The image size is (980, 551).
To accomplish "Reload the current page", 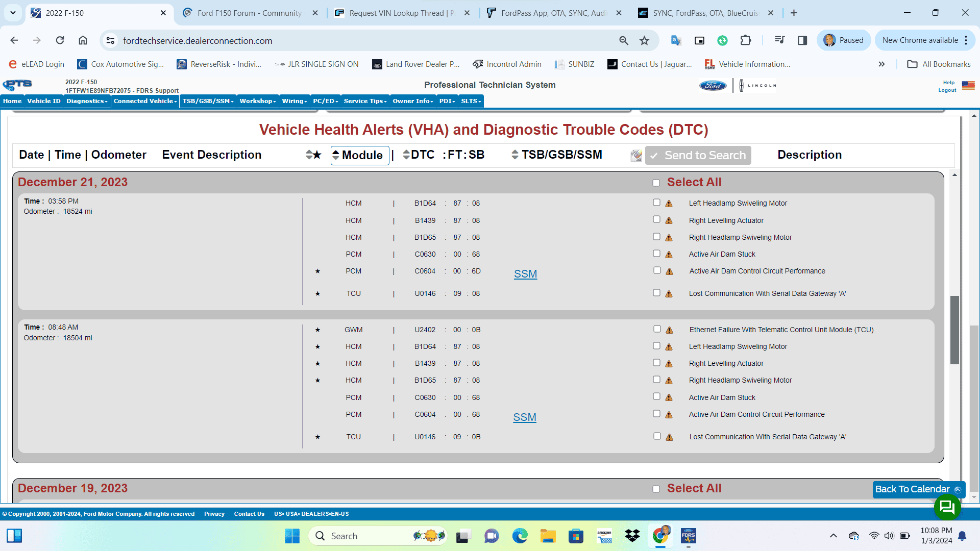I will pos(60,40).
